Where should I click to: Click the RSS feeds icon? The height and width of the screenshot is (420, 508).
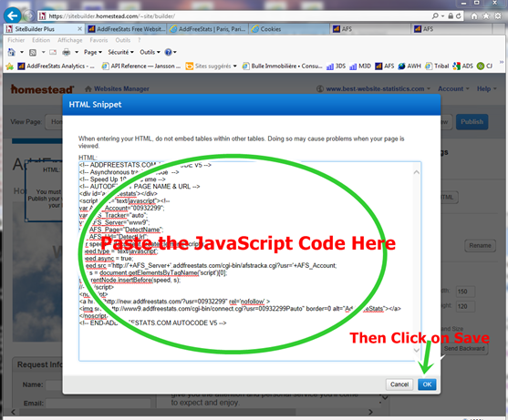tap(33, 52)
